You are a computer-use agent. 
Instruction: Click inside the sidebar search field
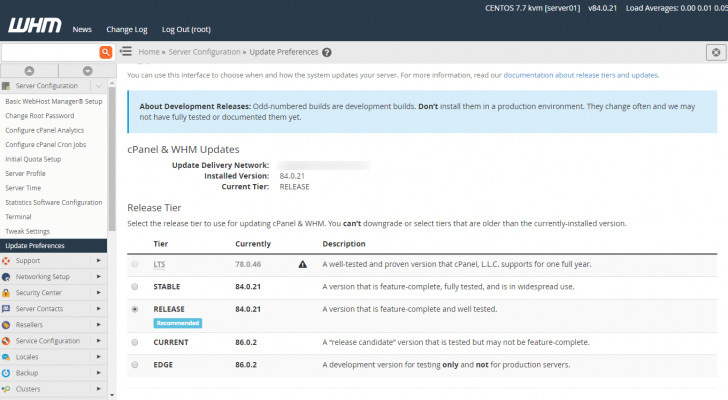point(50,51)
